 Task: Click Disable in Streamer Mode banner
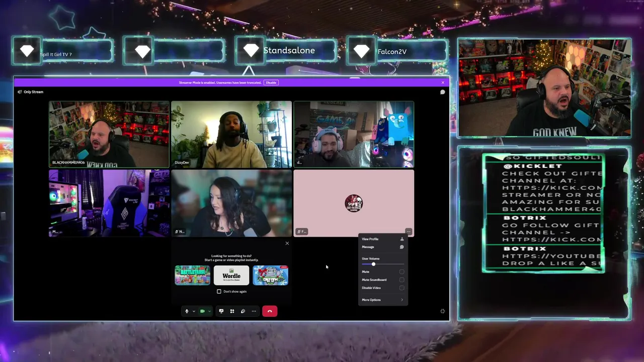pos(271,82)
